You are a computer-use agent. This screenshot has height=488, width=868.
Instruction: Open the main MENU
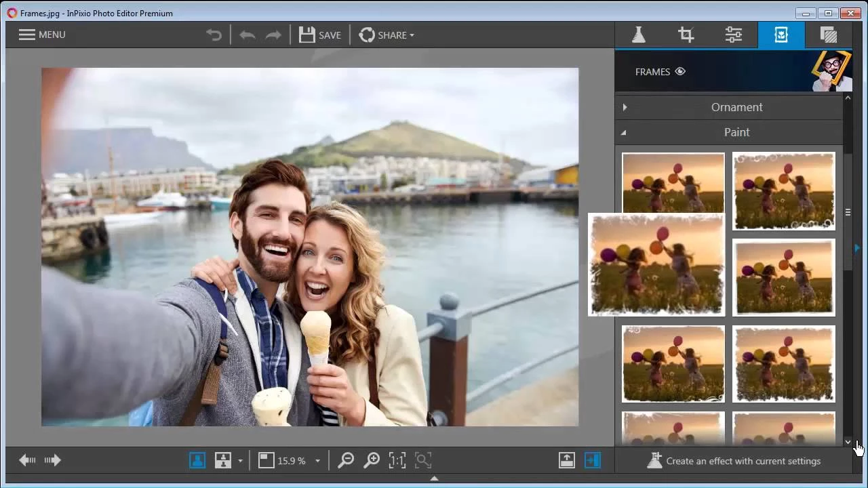42,35
